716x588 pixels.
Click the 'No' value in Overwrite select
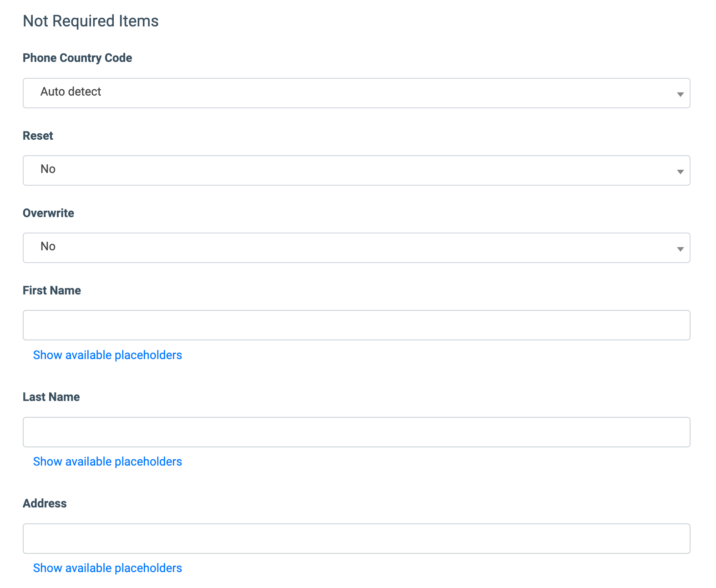pyautogui.click(x=48, y=247)
